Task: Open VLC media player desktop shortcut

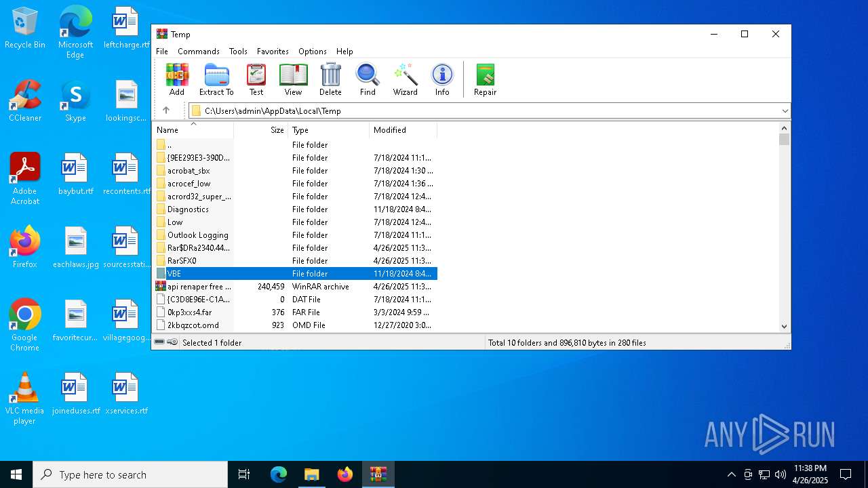Action: point(25,399)
